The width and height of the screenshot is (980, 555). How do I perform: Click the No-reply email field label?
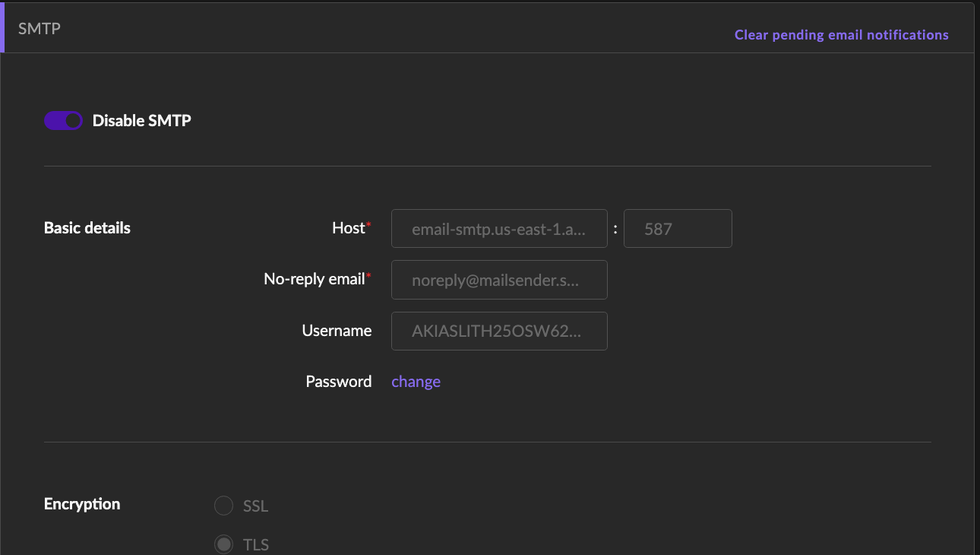coord(315,279)
